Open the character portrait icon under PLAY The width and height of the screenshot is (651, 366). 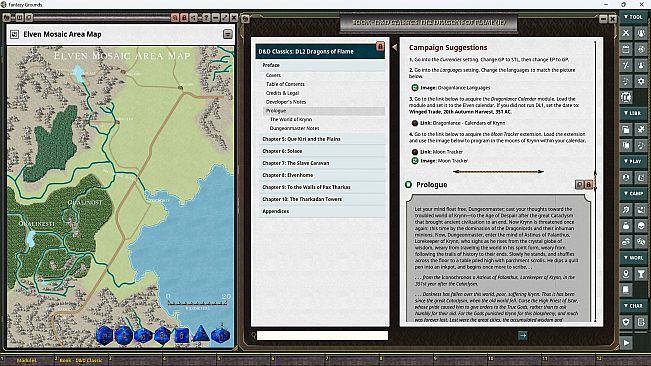[x=626, y=178]
